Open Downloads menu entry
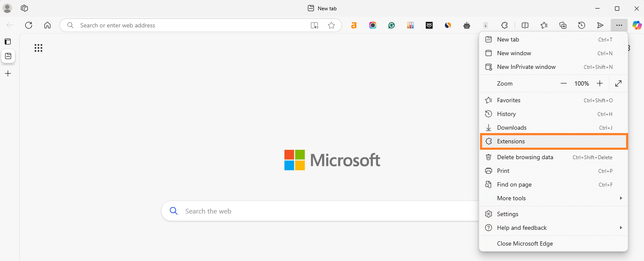Screen dimensions: 644x261 (x=553, y=128)
